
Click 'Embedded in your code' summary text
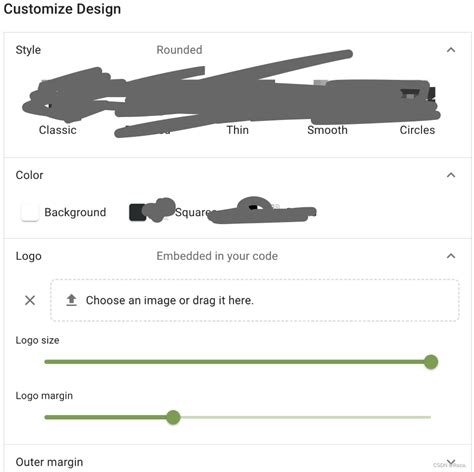pyautogui.click(x=217, y=256)
